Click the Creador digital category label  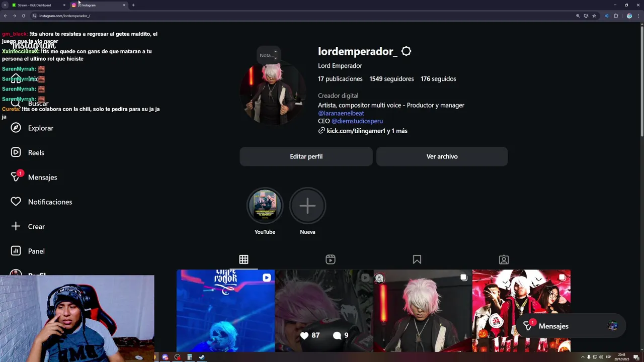338,96
